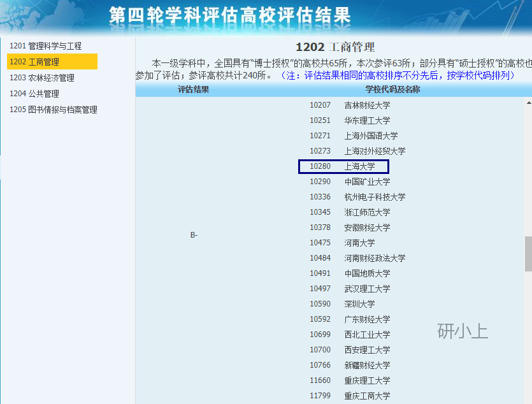Open 1205 图书情报与档案管理 subject
Viewport: 532px width, 404px height.
pyautogui.click(x=54, y=110)
